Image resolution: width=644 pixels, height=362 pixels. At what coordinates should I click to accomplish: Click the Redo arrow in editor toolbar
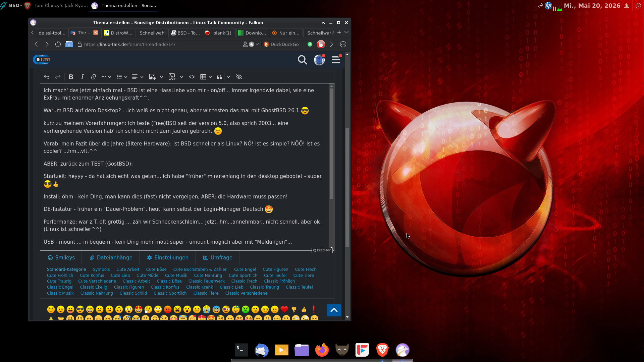point(58,77)
